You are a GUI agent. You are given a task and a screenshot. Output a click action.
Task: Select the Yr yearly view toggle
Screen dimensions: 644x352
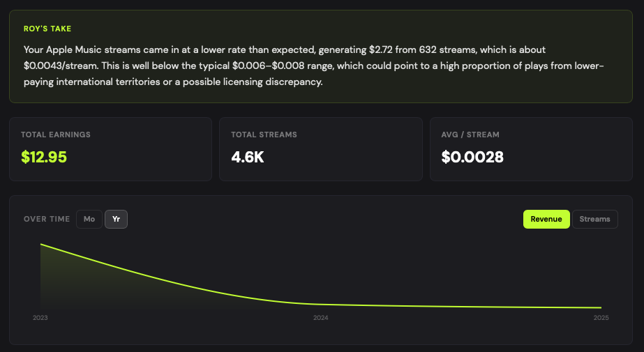[x=116, y=219]
